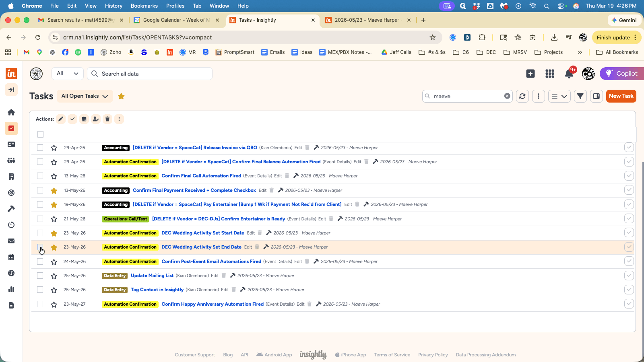Open the list view density dropdown
The image size is (644, 362).
click(559, 96)
